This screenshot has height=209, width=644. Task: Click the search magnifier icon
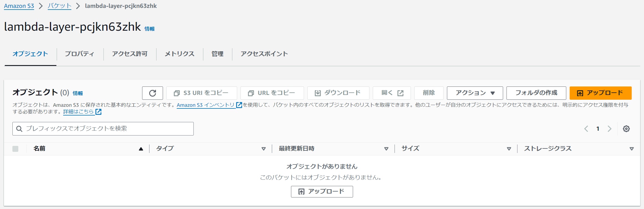pyautogui.click(x=19, y=129)
